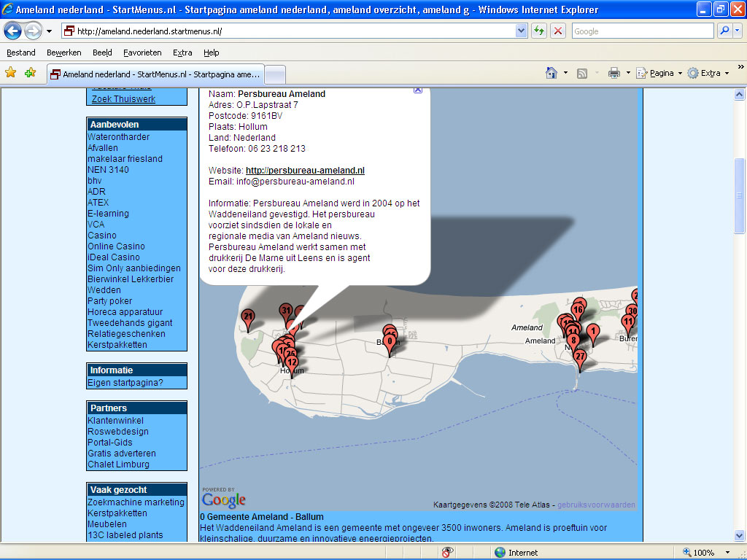This screenshot has width=747, height=560.
Task: Click the Internet zone globe icon
Action: pyautogui.click(x=500, y=553)
